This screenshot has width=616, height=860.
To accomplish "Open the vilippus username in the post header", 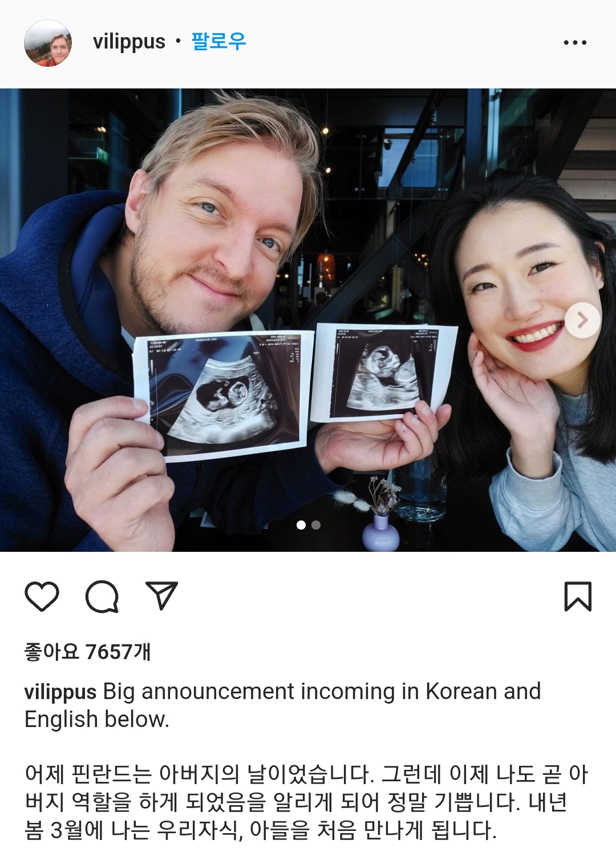I will (x=129, y=42).
